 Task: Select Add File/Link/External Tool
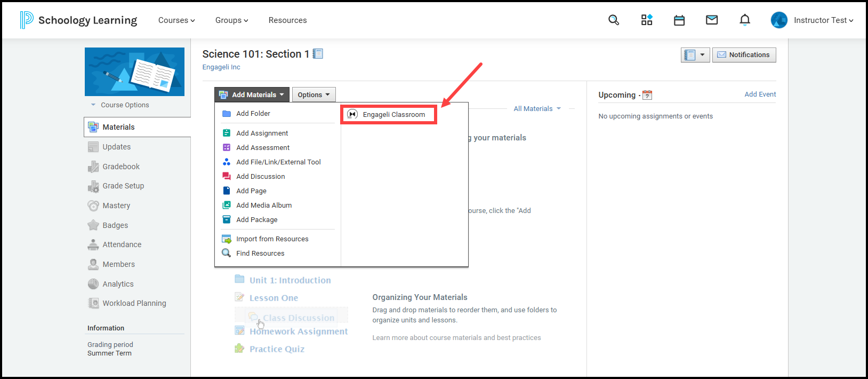(x=278, y=162)
